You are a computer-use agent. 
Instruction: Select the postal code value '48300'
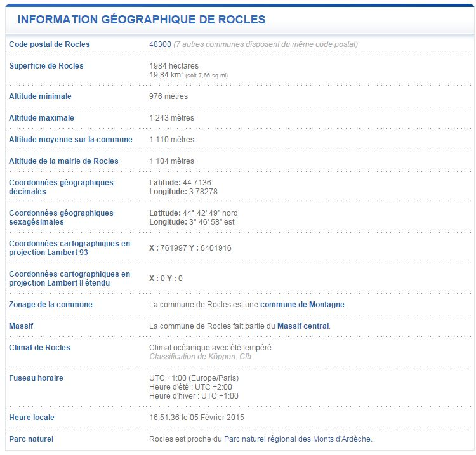[160, 44]
